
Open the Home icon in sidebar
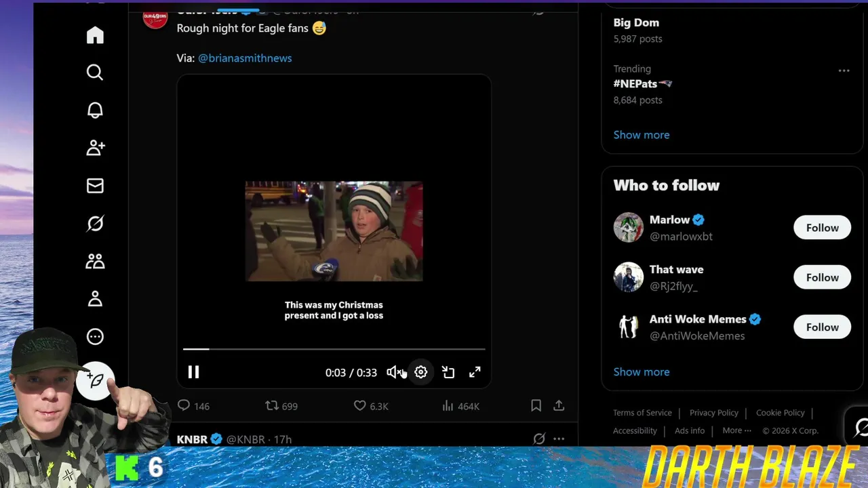95,35
